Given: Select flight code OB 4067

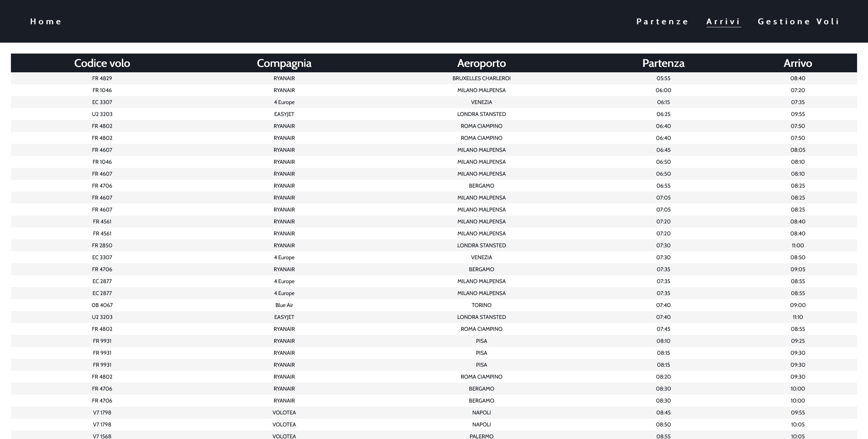Looking at the screenshot, I should (102, 305).
